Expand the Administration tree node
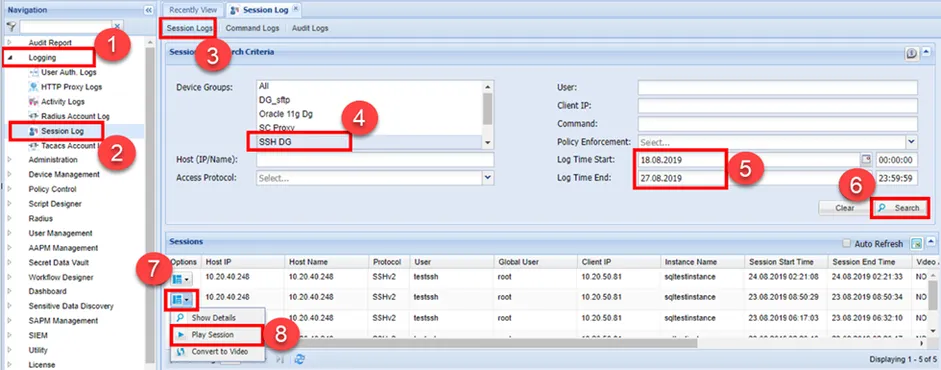The height and width of the screenshot is (370, 941). click(10, 160)
